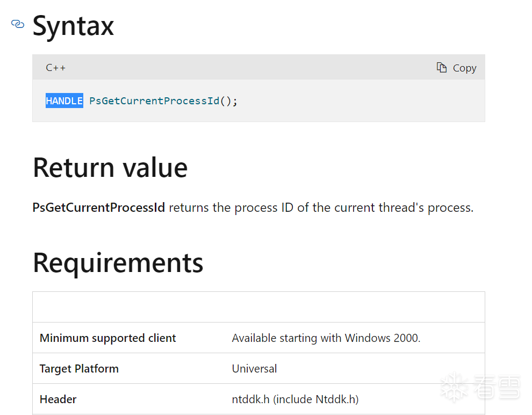Click bold PsGetCurrentProcessId in the description
Viewport: 532px width, 415px height.
[99, 207]
